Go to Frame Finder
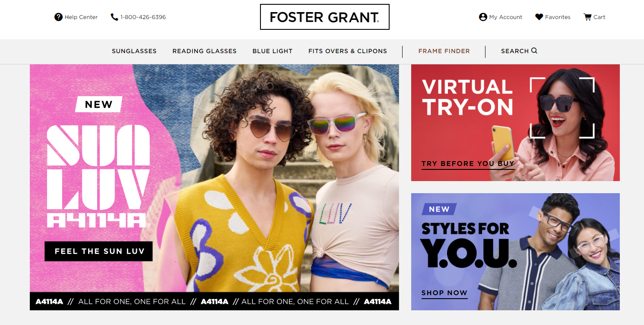 [444, 51]
